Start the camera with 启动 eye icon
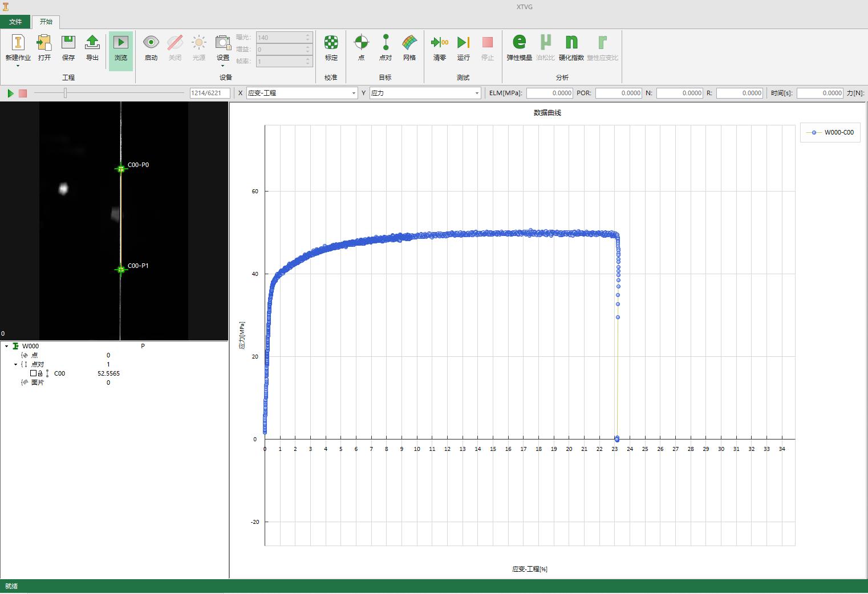868x594 pixels. pyautogui.click(x=151, y=43)
